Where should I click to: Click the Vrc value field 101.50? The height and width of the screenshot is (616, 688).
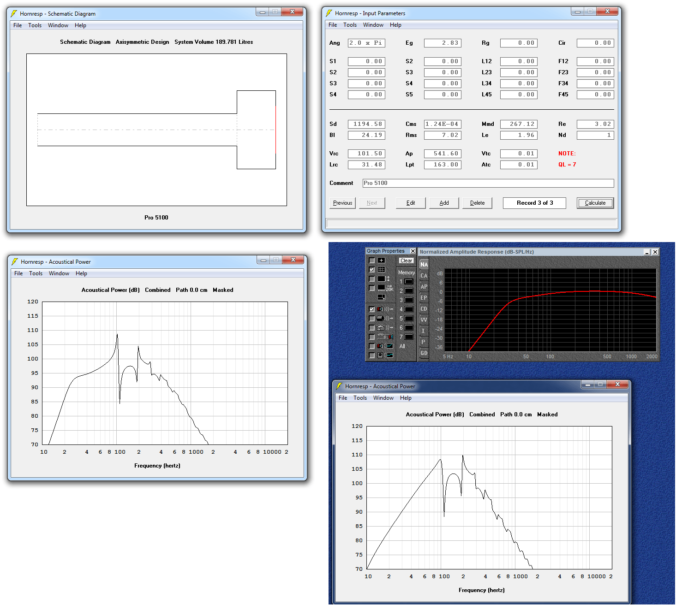(366, 154)
